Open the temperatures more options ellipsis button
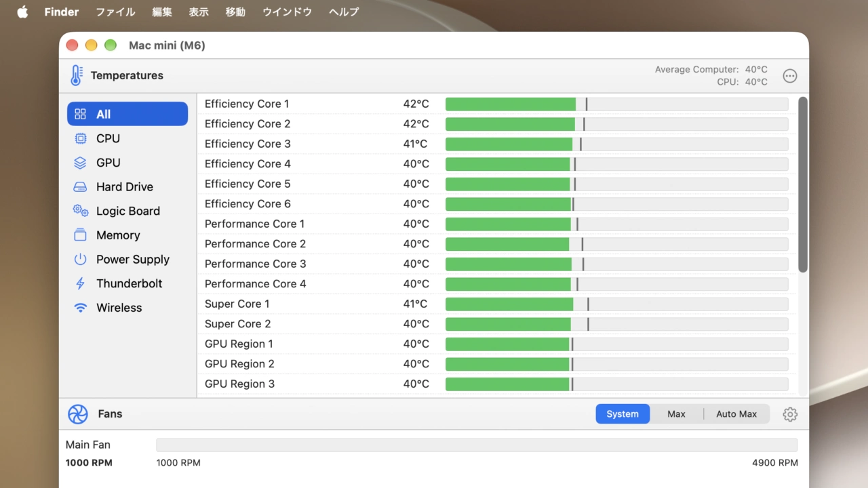Image resolution: width=868 pixels, height=488 pixels. (790, 76)
